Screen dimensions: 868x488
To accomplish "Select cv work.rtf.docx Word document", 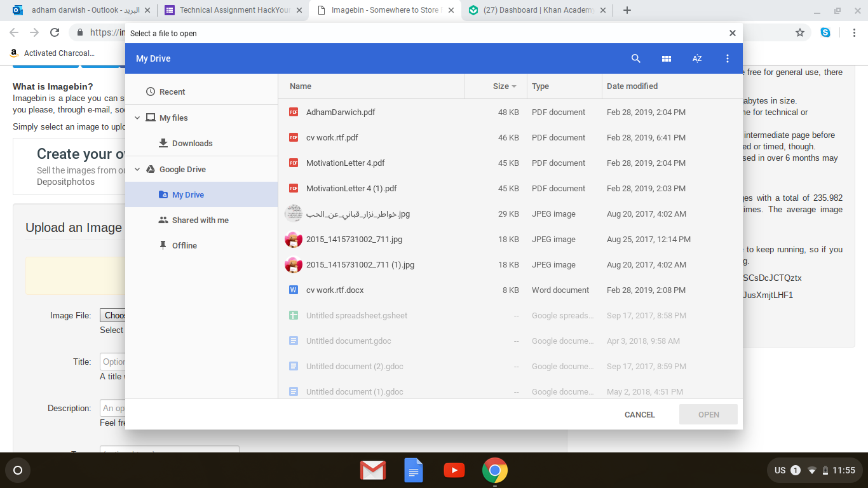I will [x=510, y=290].
